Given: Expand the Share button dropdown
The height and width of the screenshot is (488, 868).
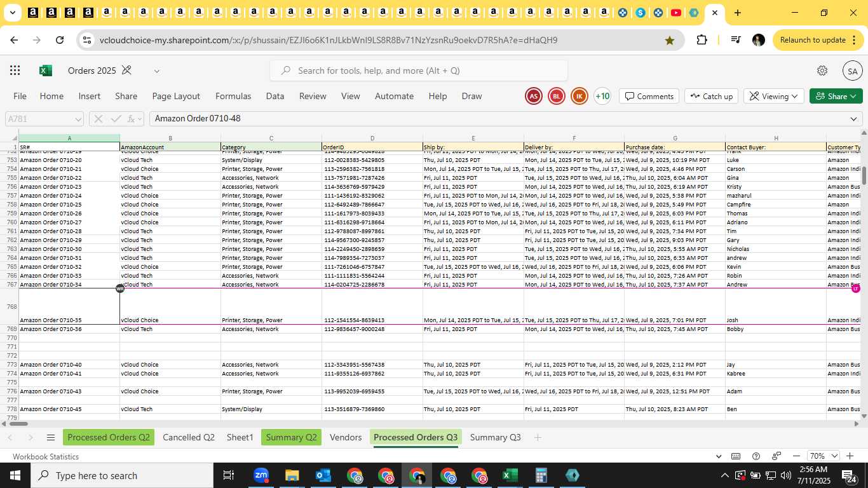Looking at the screenshot, I should (x=853, y=97).
